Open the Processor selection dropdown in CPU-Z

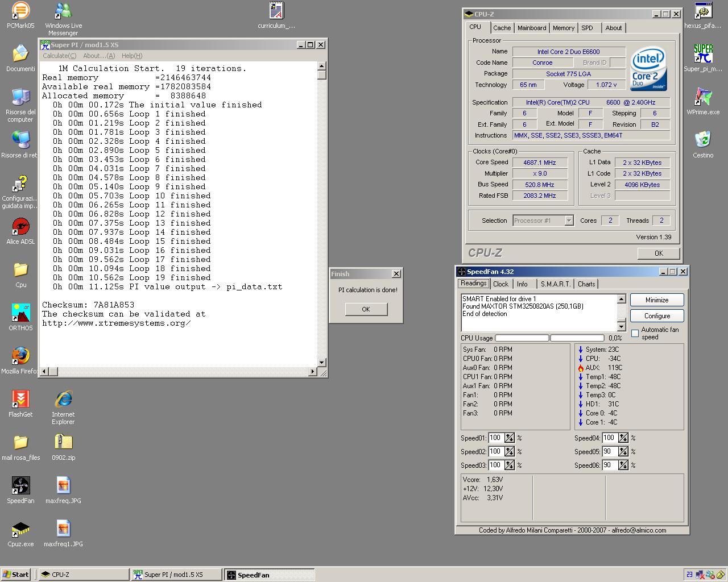tap(569, 221)
